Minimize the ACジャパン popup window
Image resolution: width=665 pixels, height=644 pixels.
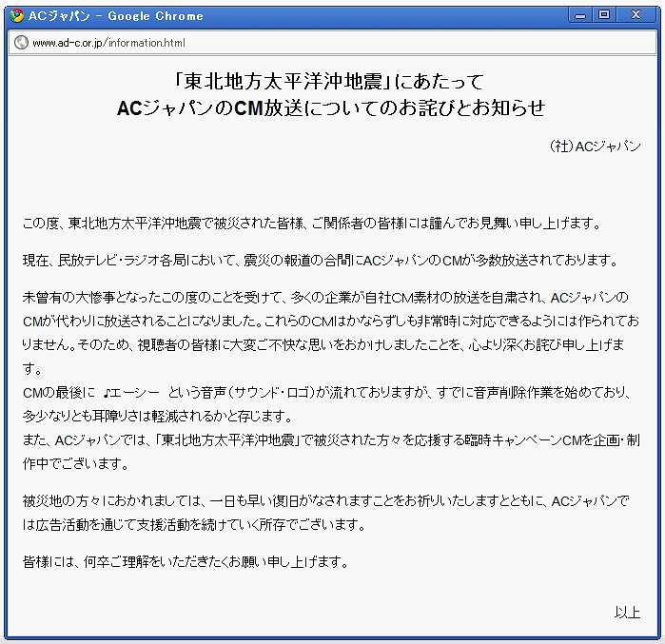579,15
